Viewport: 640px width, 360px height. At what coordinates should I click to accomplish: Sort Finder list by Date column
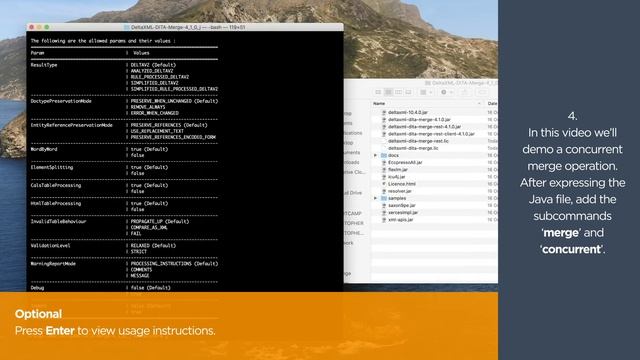click(x=492, y=104)
